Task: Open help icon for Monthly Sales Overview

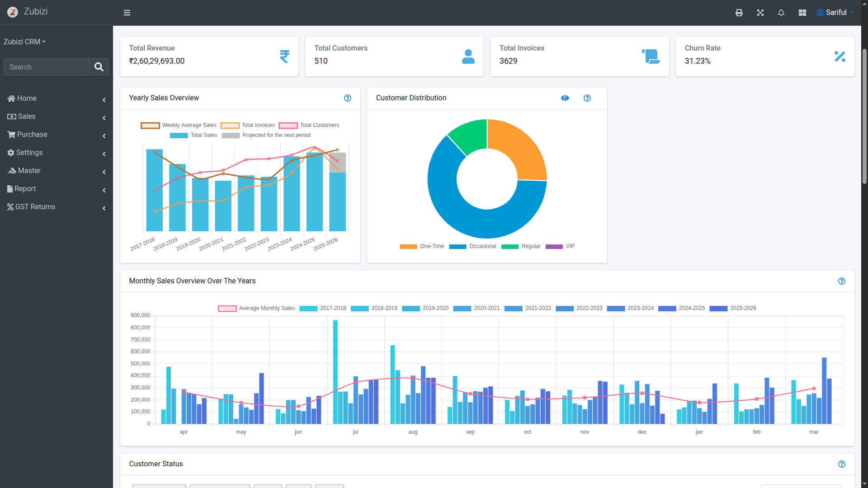Action: (x=842, y=281)
